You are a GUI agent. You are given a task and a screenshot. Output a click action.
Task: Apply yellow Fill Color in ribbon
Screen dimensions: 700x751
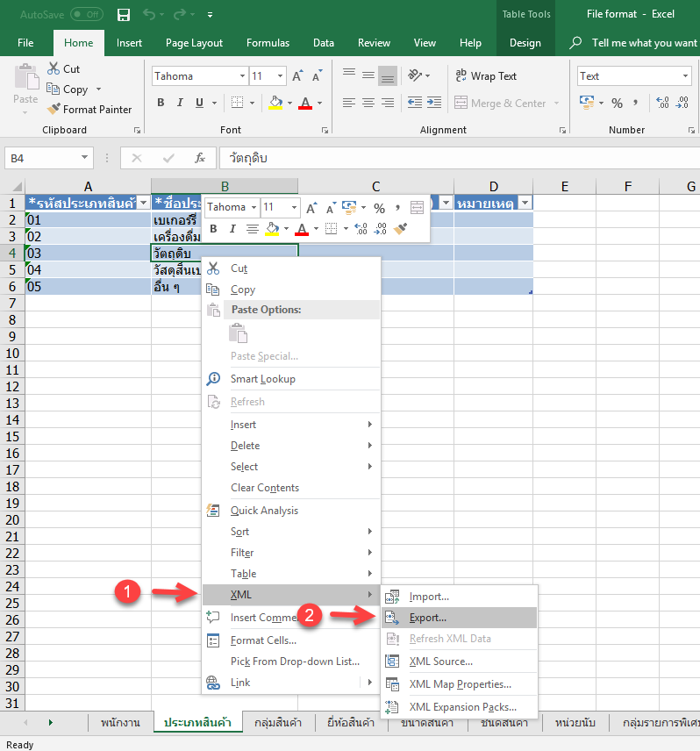tap(275, 103)
